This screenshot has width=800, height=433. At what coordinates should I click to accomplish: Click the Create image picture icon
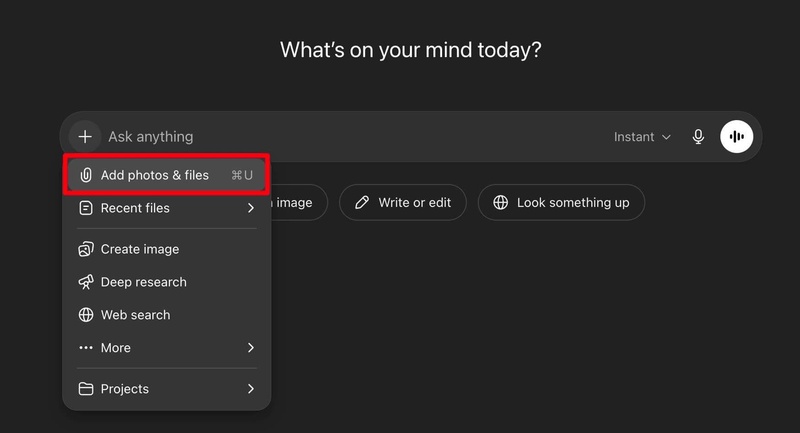[x=86, y=249]
